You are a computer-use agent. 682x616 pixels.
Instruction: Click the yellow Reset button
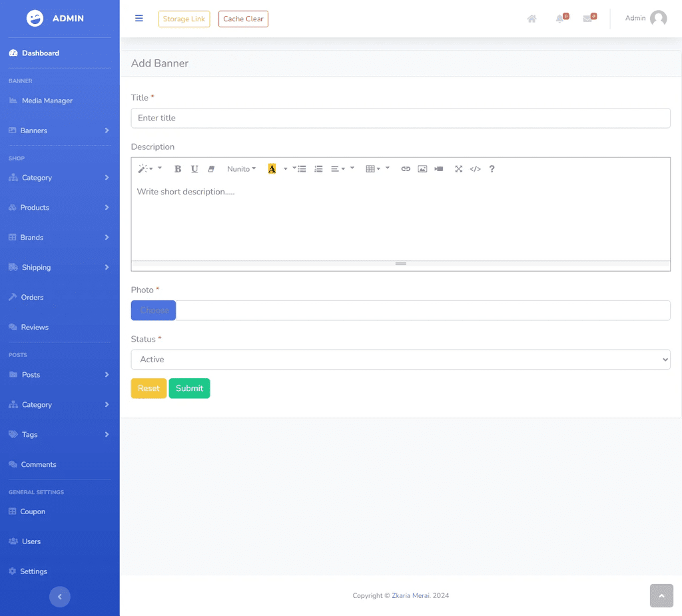click(x=149, y=388)
